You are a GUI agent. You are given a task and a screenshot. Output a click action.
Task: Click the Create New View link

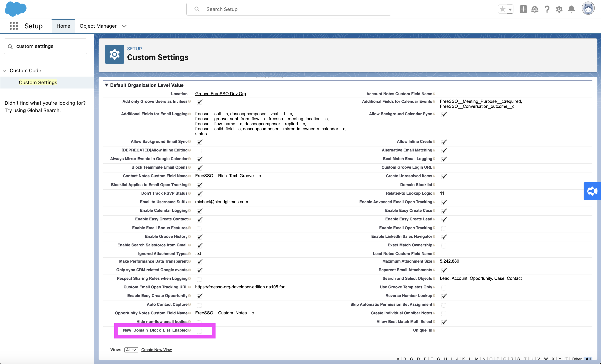(156, 350)
